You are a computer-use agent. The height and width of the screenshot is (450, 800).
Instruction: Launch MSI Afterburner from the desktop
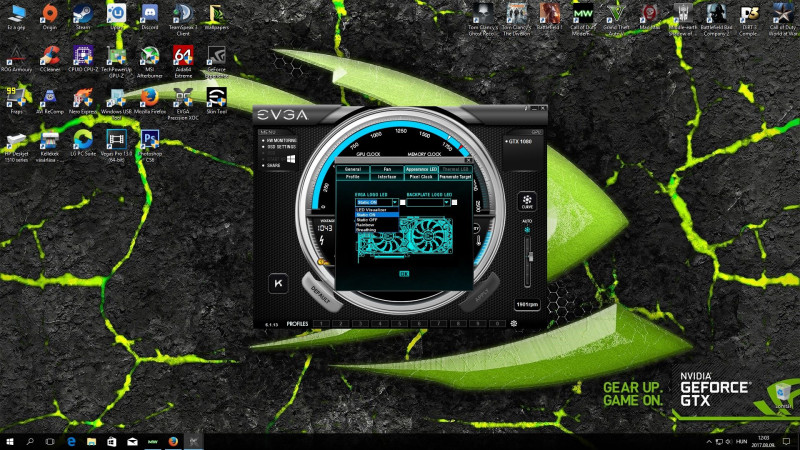tap(149, 62)
